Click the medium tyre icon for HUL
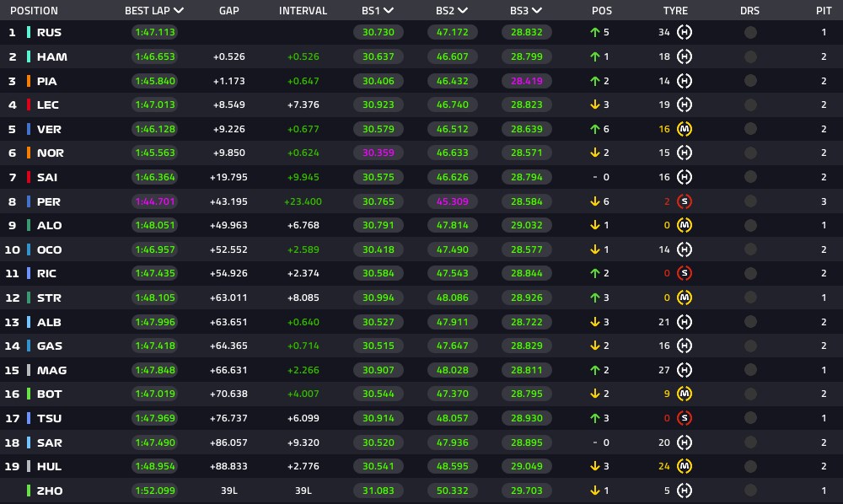843x504 pixels. pos(684,466)
